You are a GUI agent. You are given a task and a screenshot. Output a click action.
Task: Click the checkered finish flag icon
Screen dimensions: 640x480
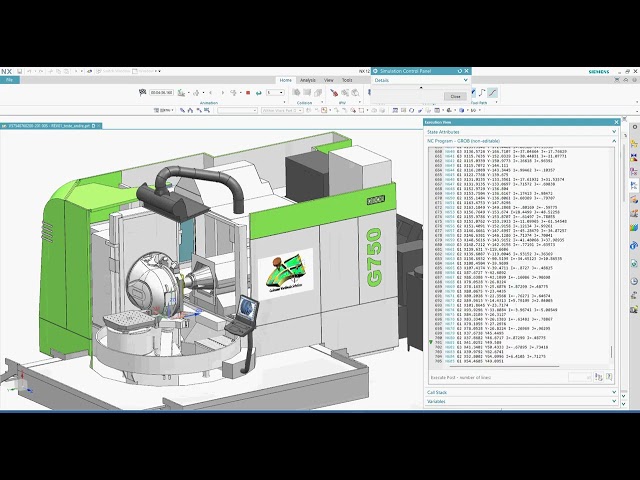point(142,93)
